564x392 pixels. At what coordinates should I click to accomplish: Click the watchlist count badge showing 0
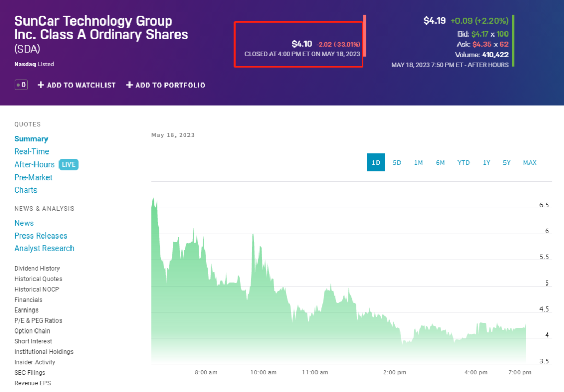21,85
